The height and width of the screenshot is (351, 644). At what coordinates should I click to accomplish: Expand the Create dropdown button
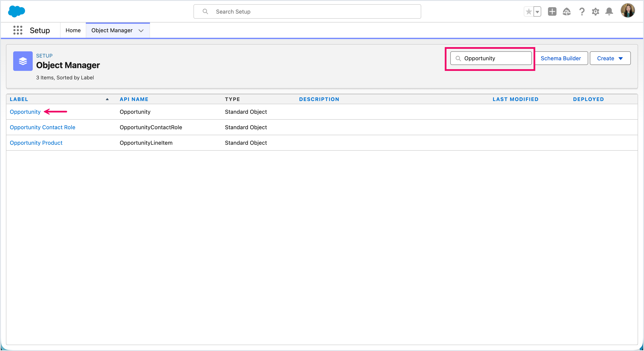click(x=610, y=58)
